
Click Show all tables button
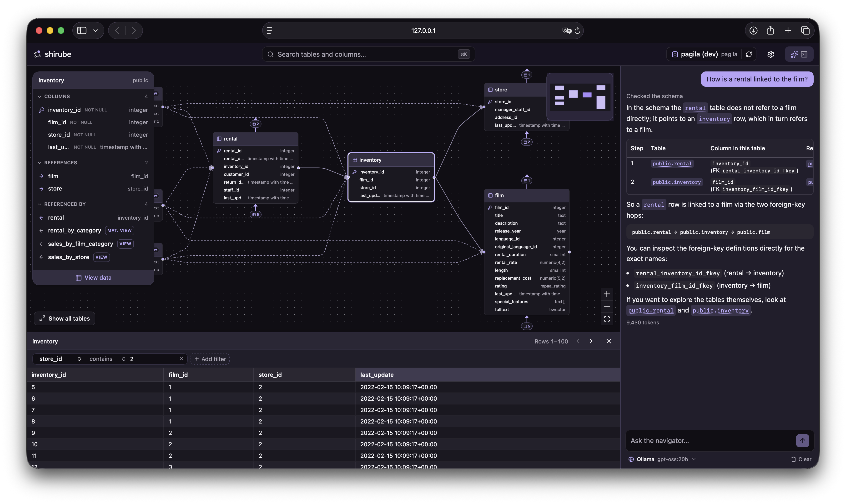[65, 318]
